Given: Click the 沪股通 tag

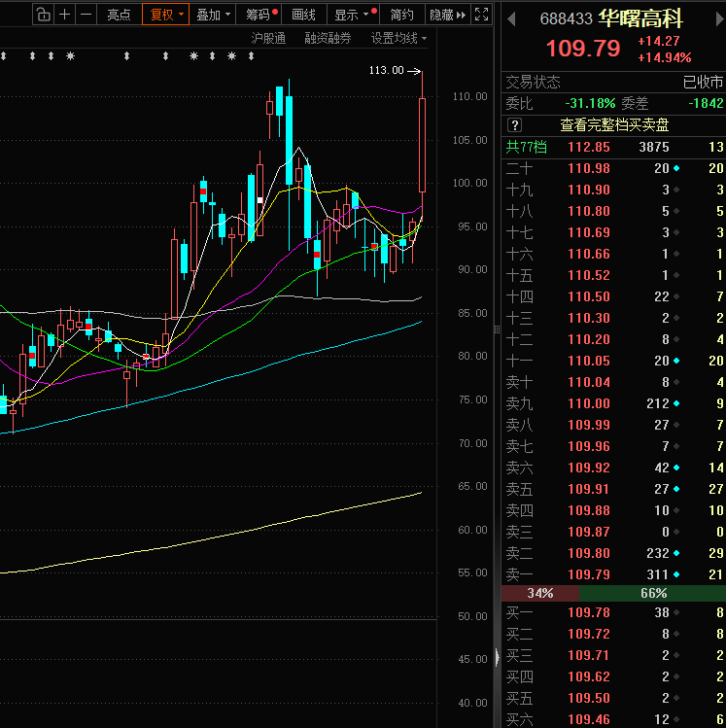Looking at the screenshot, I should click(x=268, y=38).
